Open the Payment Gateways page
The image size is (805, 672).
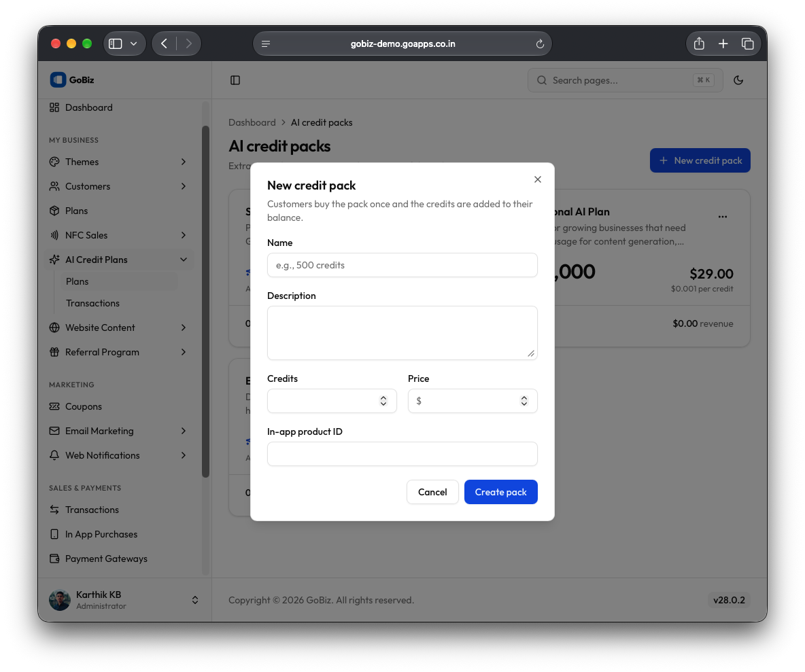point(106,559)
